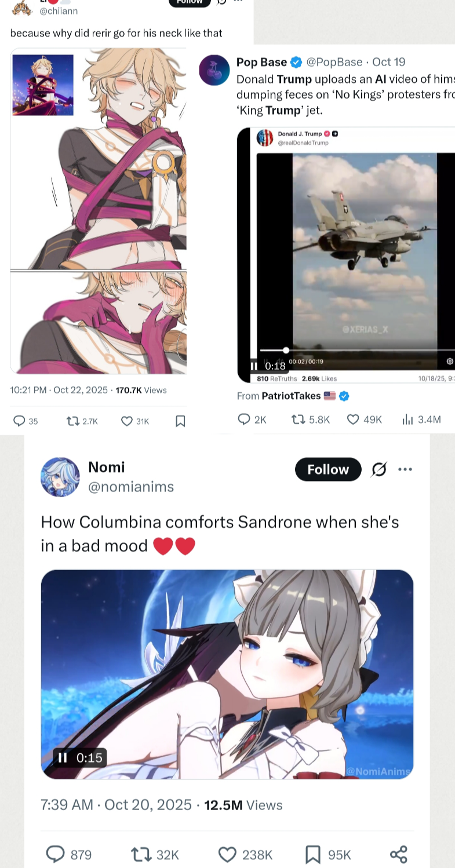
Task: Click the reply icon on Nomi's post
Action: (x=55, y=854)
